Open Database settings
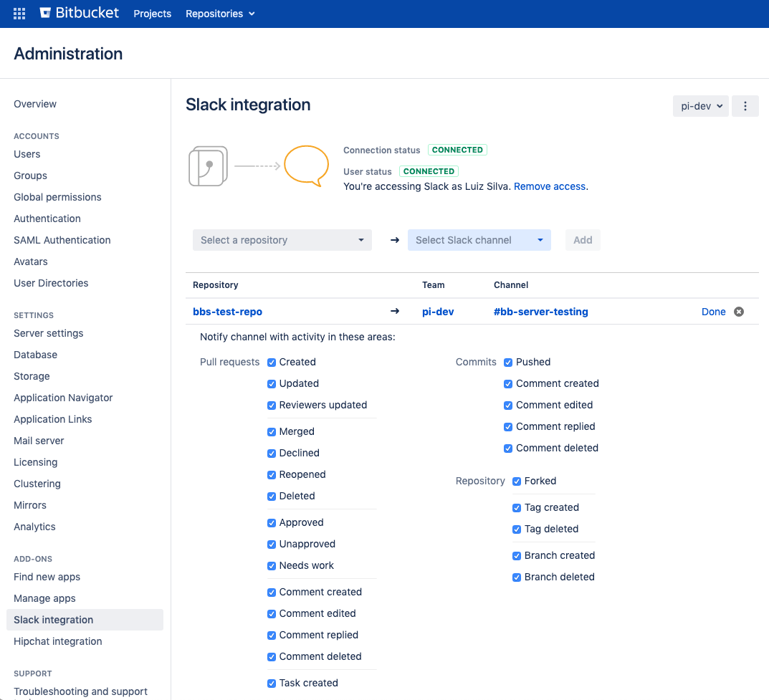Image resolution: width=769 pixels, height=700 pixels. [35, 355]
